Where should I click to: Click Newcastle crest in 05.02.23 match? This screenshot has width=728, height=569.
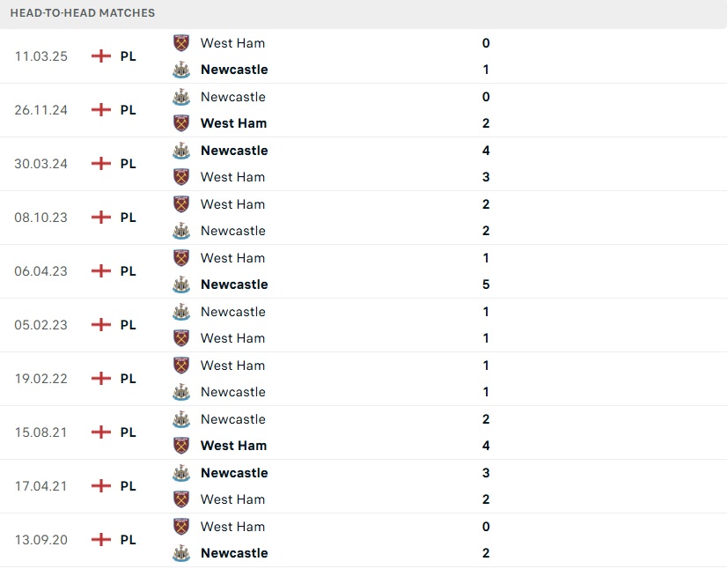click(x=181, y=312)
